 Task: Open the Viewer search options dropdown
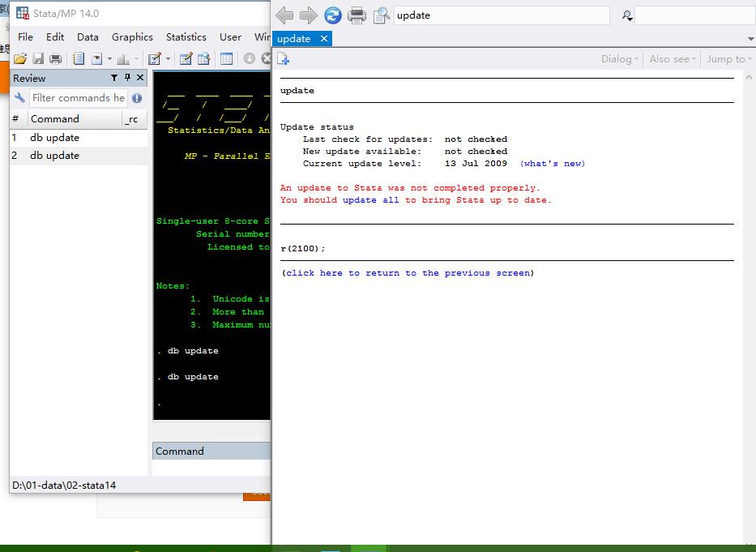627,15
